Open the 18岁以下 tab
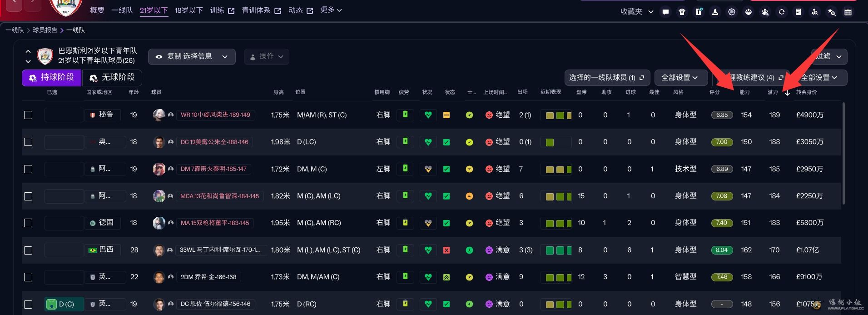The height and width of the screenshot is (315, 868). point(188,10)
